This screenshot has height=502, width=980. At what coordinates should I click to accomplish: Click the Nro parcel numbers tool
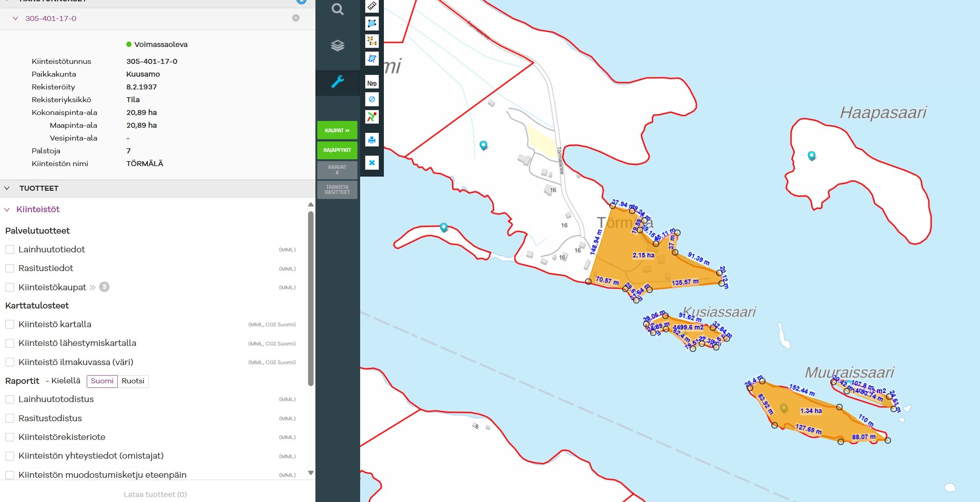[x=372, y=83]
